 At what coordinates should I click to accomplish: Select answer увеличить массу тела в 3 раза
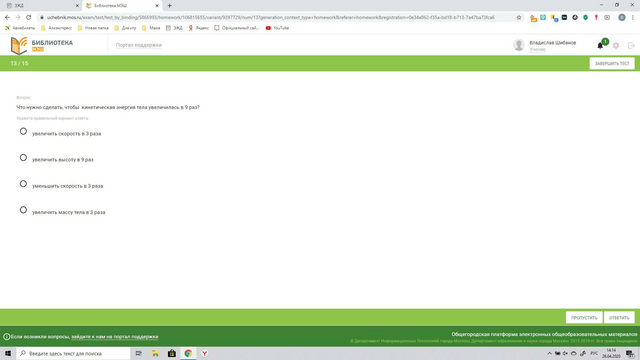(x=23, y=210)
